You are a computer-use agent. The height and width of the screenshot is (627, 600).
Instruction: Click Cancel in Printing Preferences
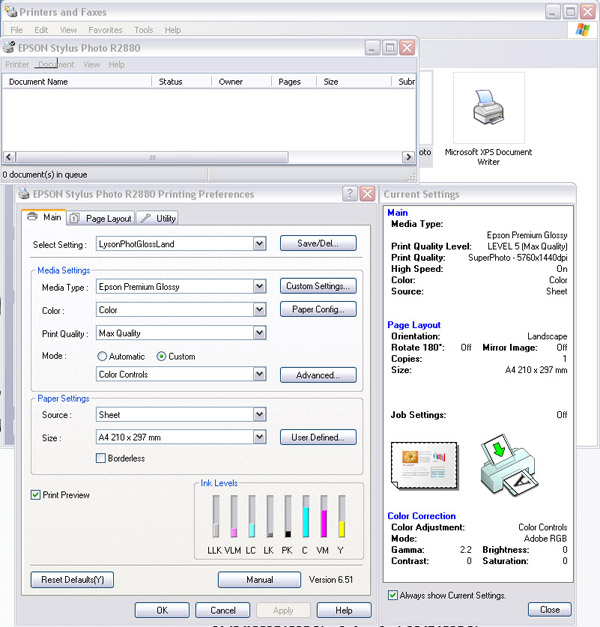(x=223, y=610)
